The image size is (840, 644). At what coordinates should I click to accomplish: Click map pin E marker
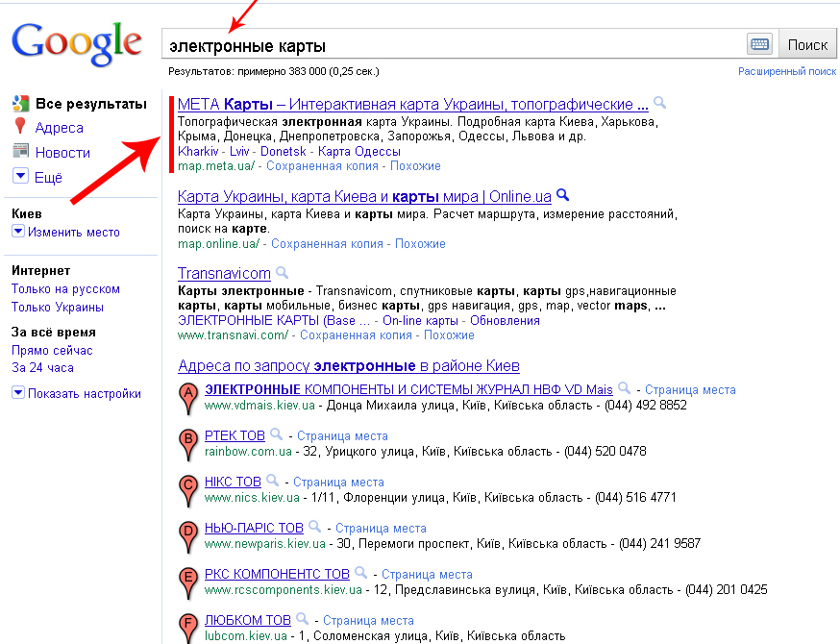188,582
